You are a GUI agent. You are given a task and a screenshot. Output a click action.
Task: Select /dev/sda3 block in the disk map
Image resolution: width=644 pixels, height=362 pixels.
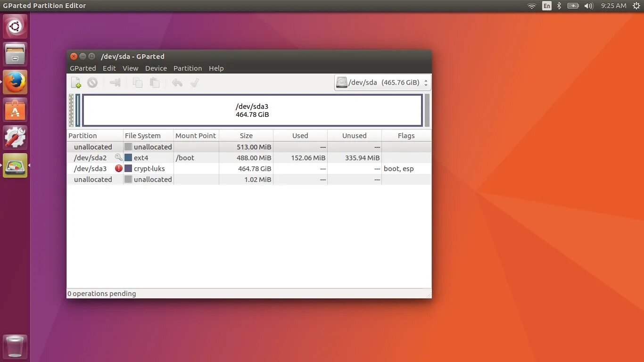(x=252, y=110)
